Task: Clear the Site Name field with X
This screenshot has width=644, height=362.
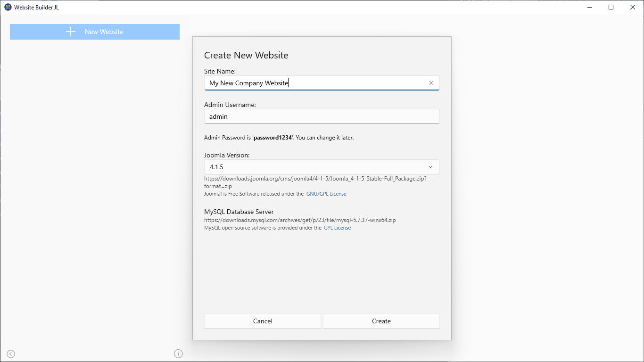Action: [x=431, y=83]
